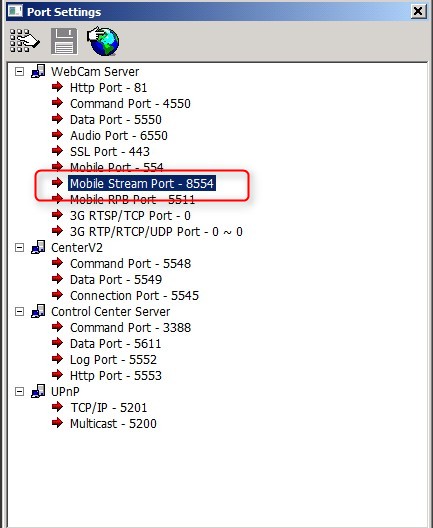Screen dimensions: 433x528
Task: Click red arrow beside Data Port - 5550
Action: coord(58,119)
